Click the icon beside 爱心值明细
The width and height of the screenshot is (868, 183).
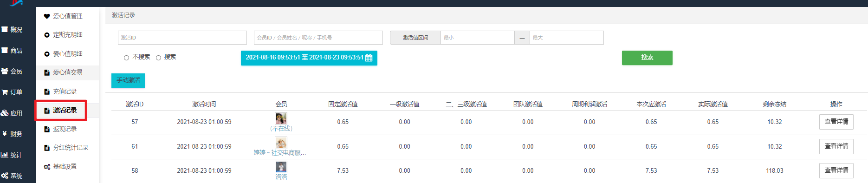46,54
